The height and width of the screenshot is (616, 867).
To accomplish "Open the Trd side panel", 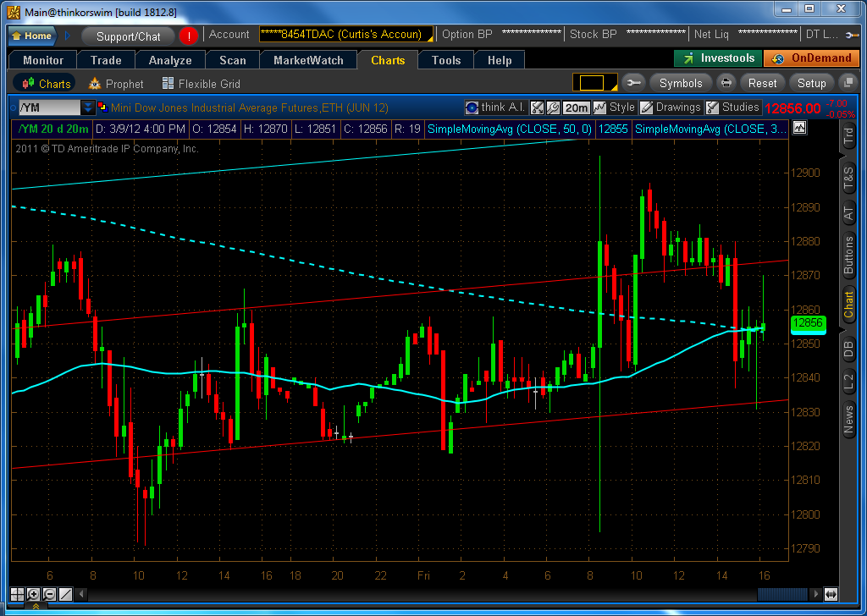I will coord(848,135).
